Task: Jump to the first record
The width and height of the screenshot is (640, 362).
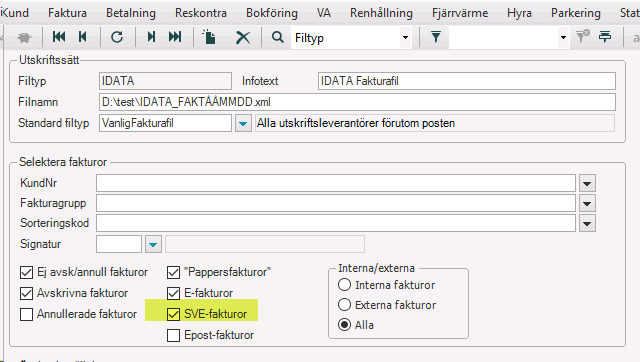Action: tap(59, 37)
